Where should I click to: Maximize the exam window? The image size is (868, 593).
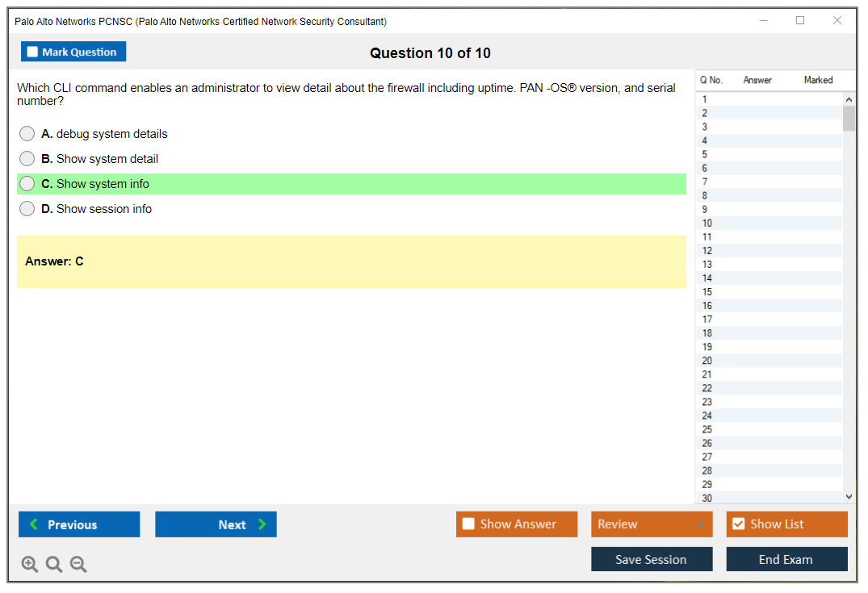coord(800,21)
